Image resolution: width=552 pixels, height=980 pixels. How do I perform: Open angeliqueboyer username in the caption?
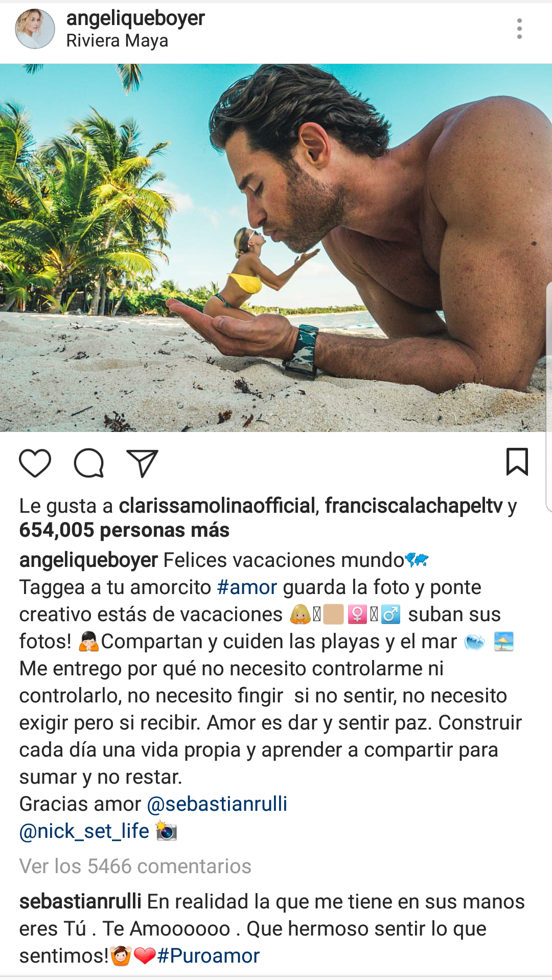tap(88, 560)
